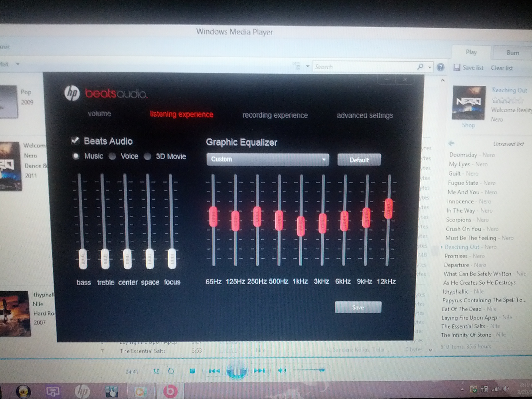Open the recording experience tab
532x399 pixels.
click(x=275, y=115)
